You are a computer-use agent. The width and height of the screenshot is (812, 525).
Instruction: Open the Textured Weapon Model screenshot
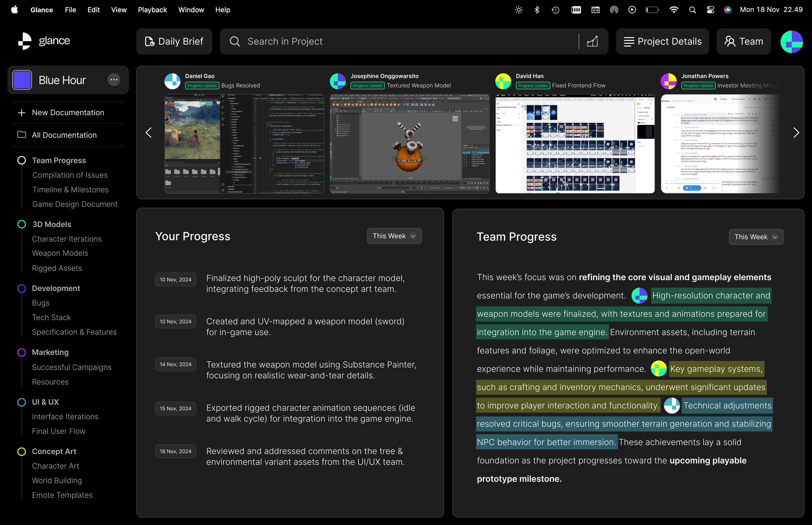[410, 144]
